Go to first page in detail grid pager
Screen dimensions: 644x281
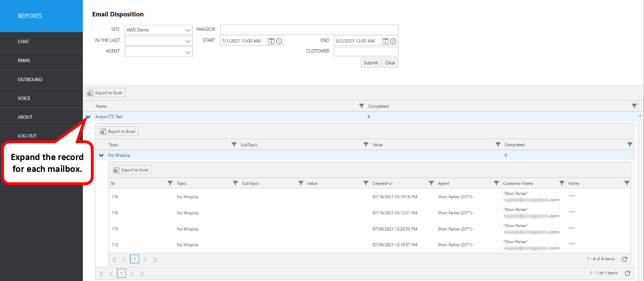pyautogui.click(x=115, y=259)
